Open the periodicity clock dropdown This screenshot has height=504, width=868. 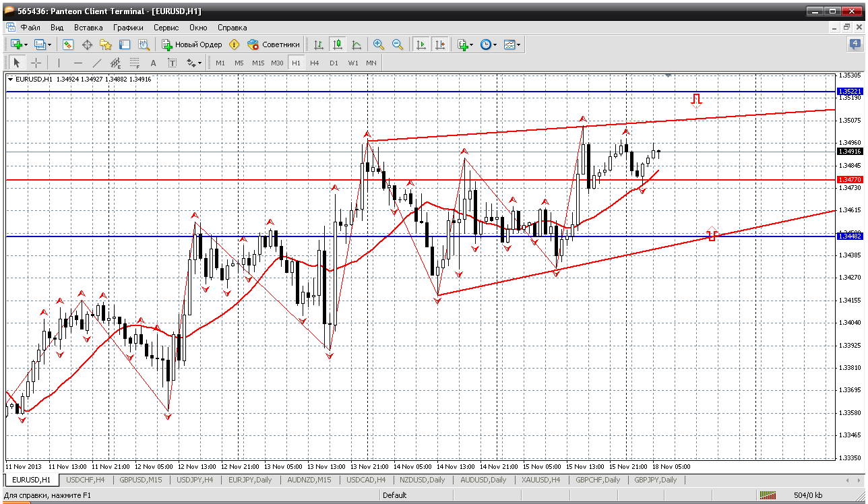pyautogui.click(x=495, y=44)
